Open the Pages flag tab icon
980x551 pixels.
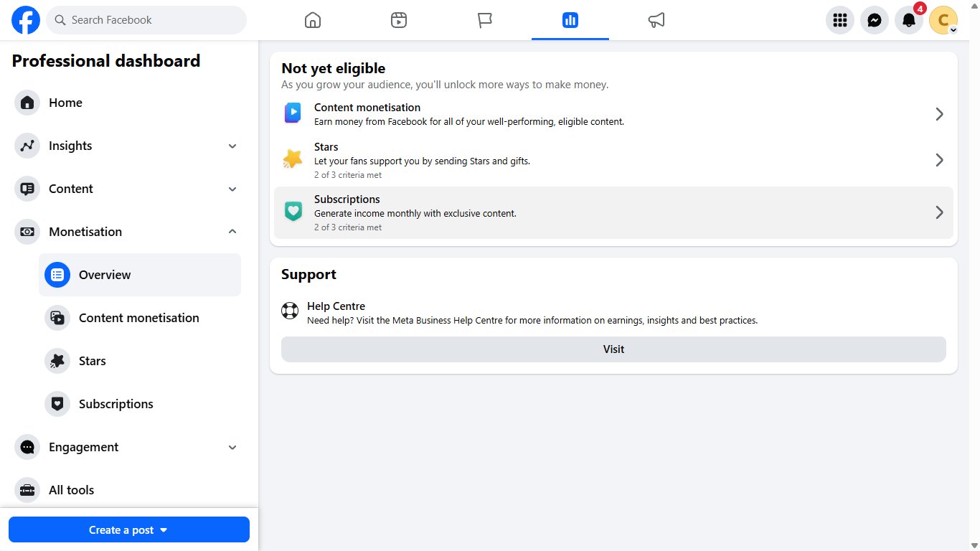pyautogui.click(x=485, y=20)
